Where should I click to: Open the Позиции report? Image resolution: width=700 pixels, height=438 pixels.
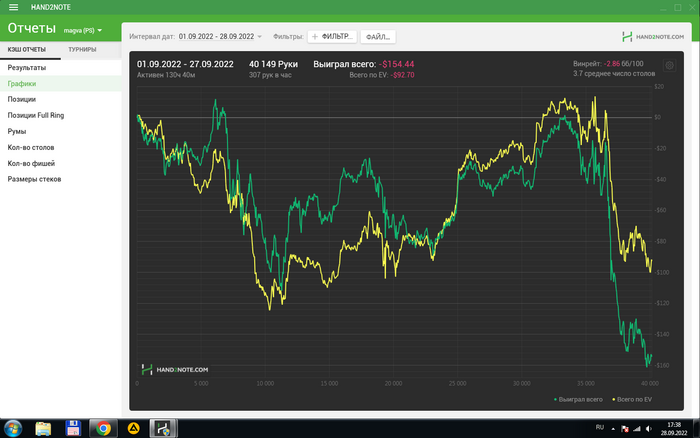(60, 99)
